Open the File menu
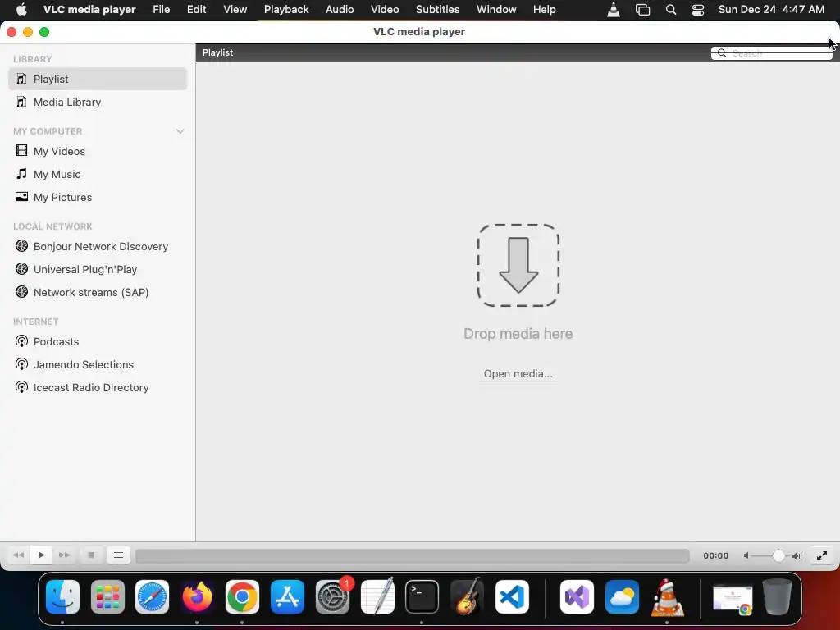The height and width of the screenshot is (630, 840). 162,10
